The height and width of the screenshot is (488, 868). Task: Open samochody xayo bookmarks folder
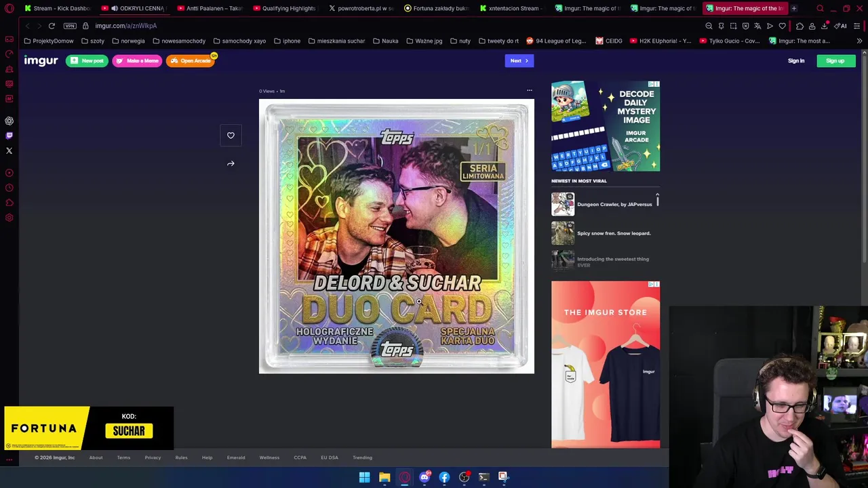coord(239,41)
